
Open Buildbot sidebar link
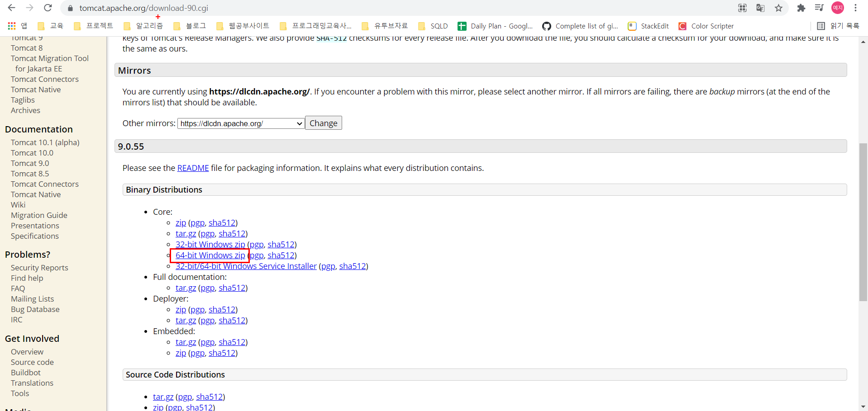click(x=26, y=373)
